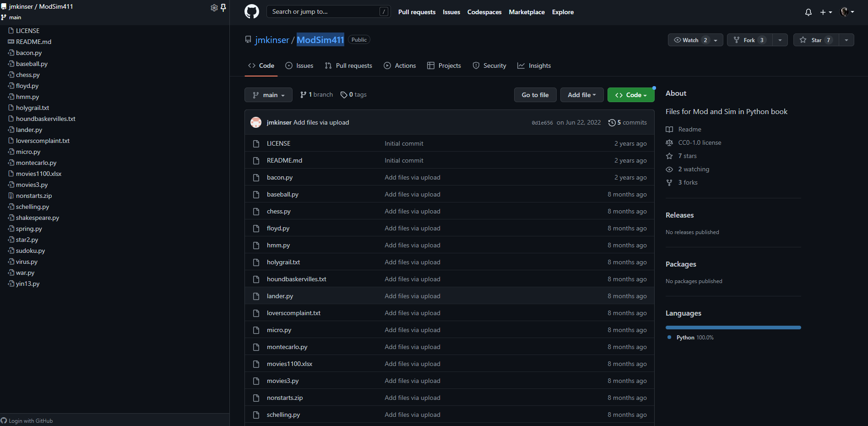868x426 pixels.
Task: Click Python 100.0% language label
Action: pyautogui.click(x=694, y=338)
